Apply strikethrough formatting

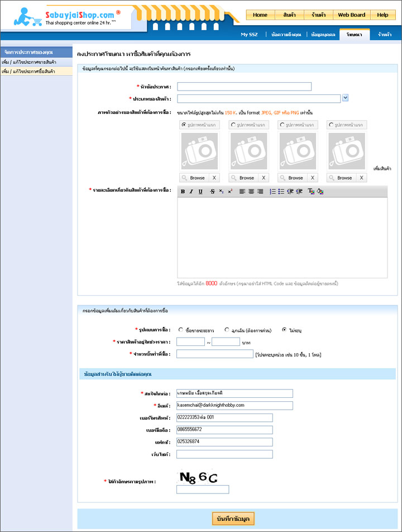click(213, 192)
